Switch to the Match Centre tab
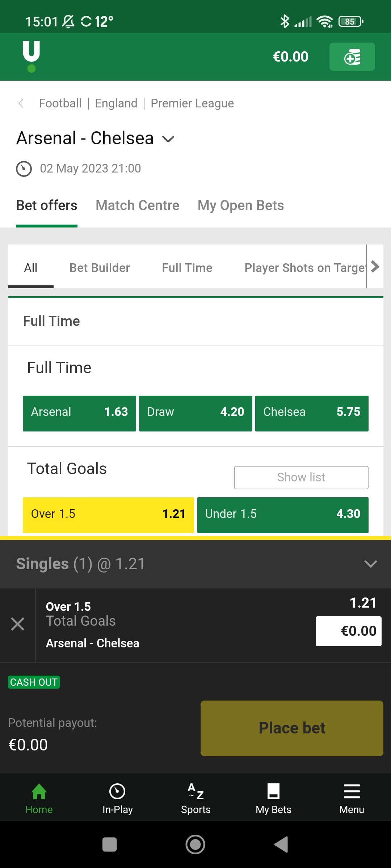This screenshot has height=868, width=391. [138, 205]
